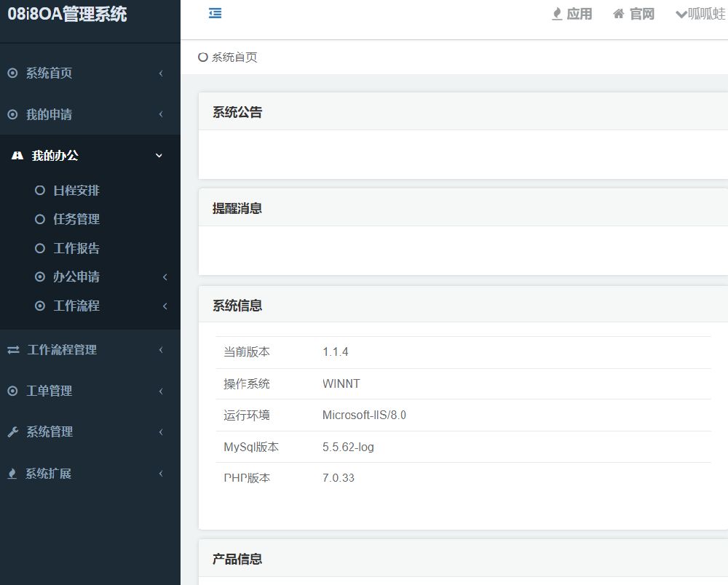
Task: Click the 系统首页 breadcrumb link
Action: point(234,57)
